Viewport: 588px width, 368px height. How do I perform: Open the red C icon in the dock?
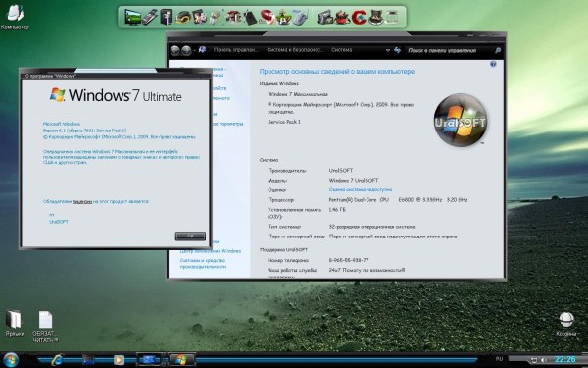[359, 18]
